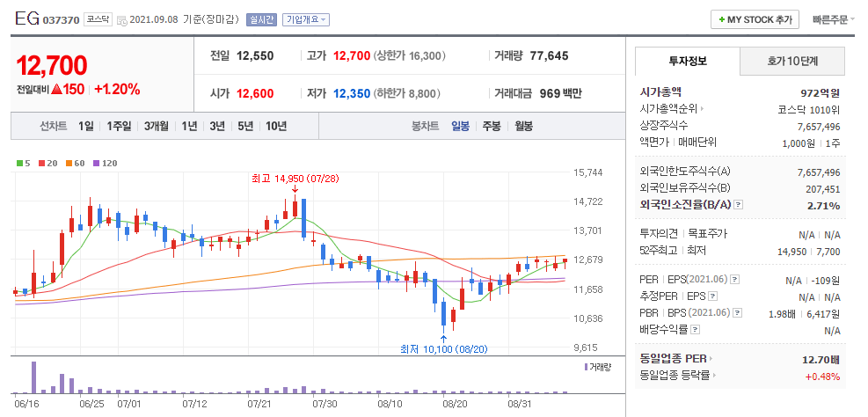868x417 pixels.
Task: Open help icon next to PBR BPS(2021.06)
Action: [x=737, y=313]
